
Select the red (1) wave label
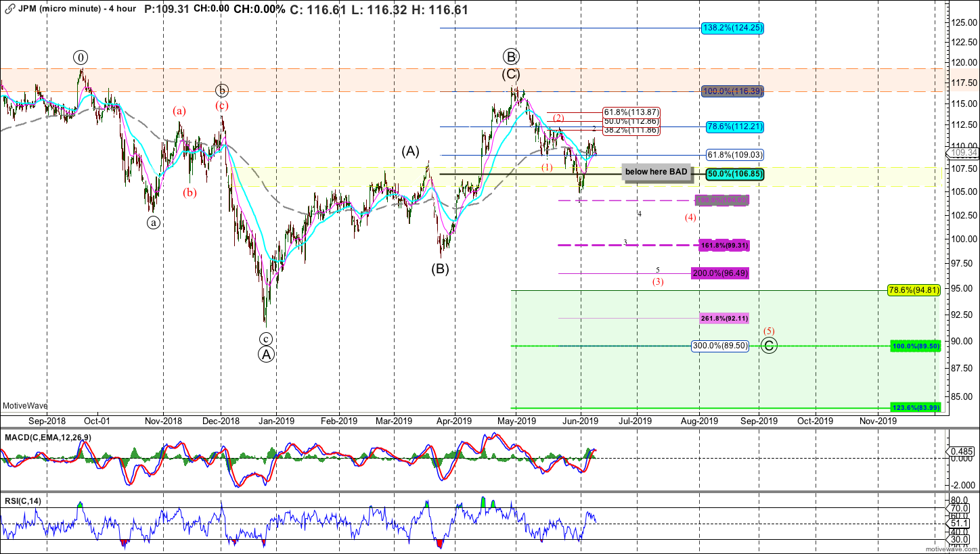[x=547, y=167]
